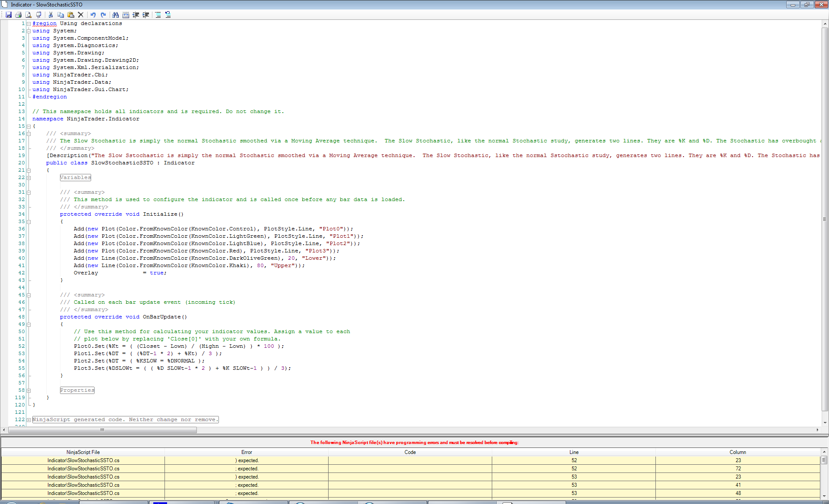Click error list scroll down arrow
The width and height of the screenshot is (829, 504).
tap(824, 496)
